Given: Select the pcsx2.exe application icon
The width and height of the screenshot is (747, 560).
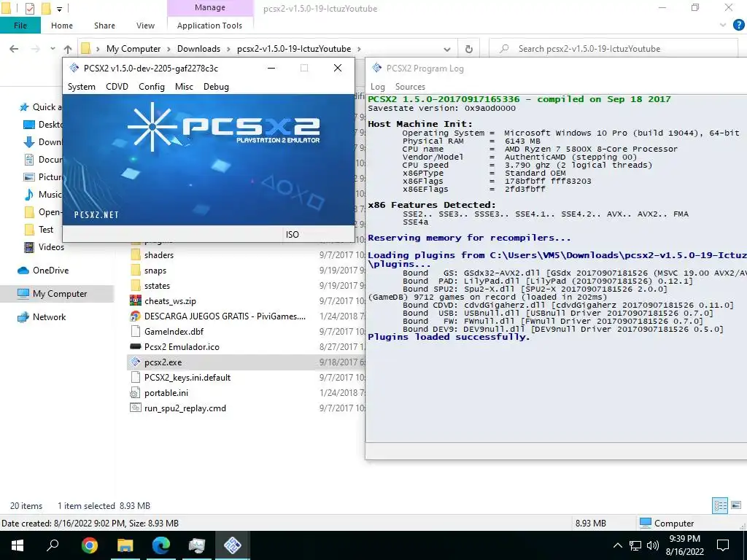Looking at the screenshot, I should tap(135, 362).
